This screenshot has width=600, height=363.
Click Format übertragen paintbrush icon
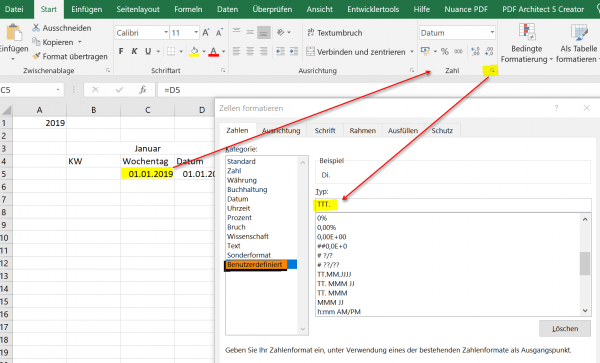pos(36,56)
